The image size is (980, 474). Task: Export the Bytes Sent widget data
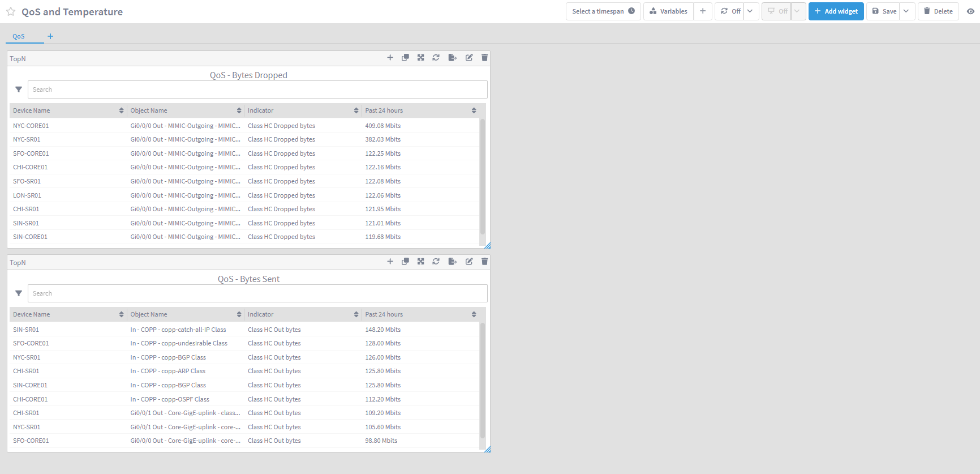452,262
